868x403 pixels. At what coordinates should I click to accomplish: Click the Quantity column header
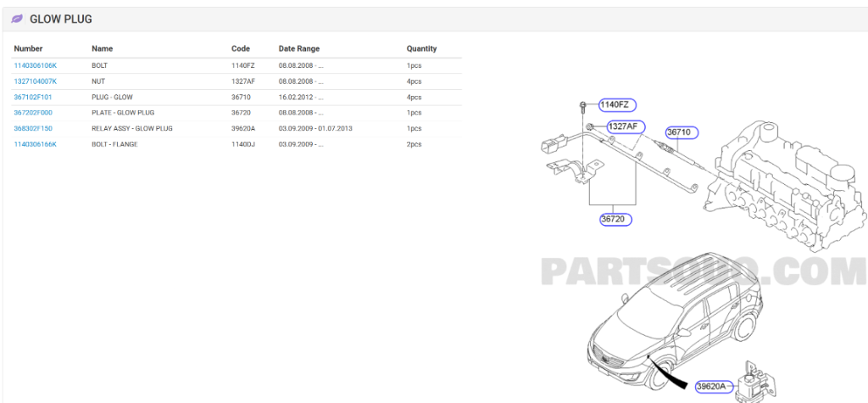(x=421, y=48)
